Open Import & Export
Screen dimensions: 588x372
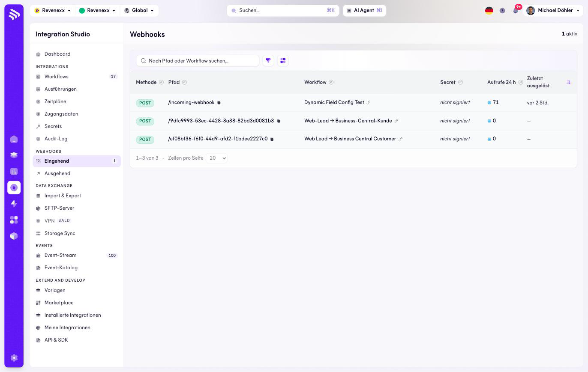point(77,196)
